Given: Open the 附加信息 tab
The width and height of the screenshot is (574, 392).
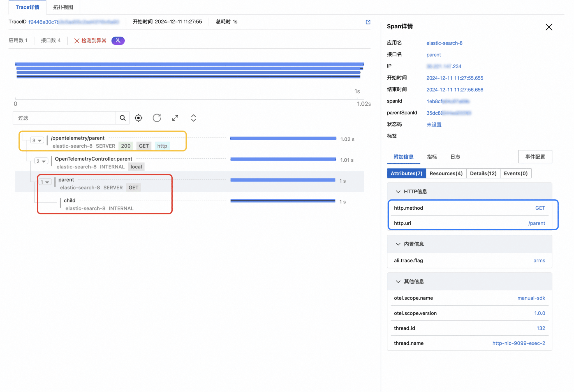Looking at the screenshot, I should pos(403,157).
